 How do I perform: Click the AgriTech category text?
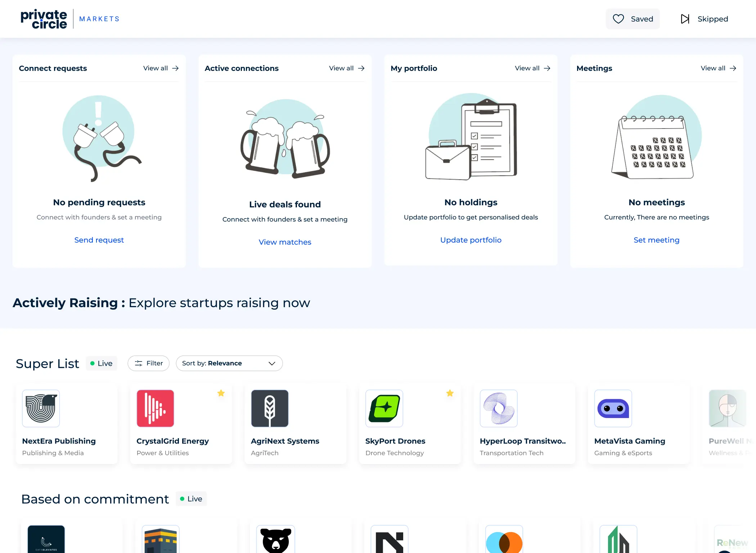[x=265, y=453]
